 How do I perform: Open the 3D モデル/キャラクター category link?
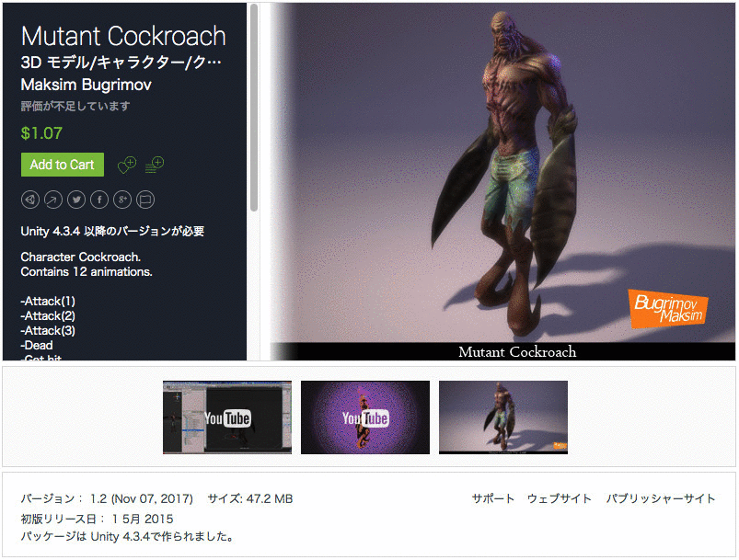pos(121,63)
